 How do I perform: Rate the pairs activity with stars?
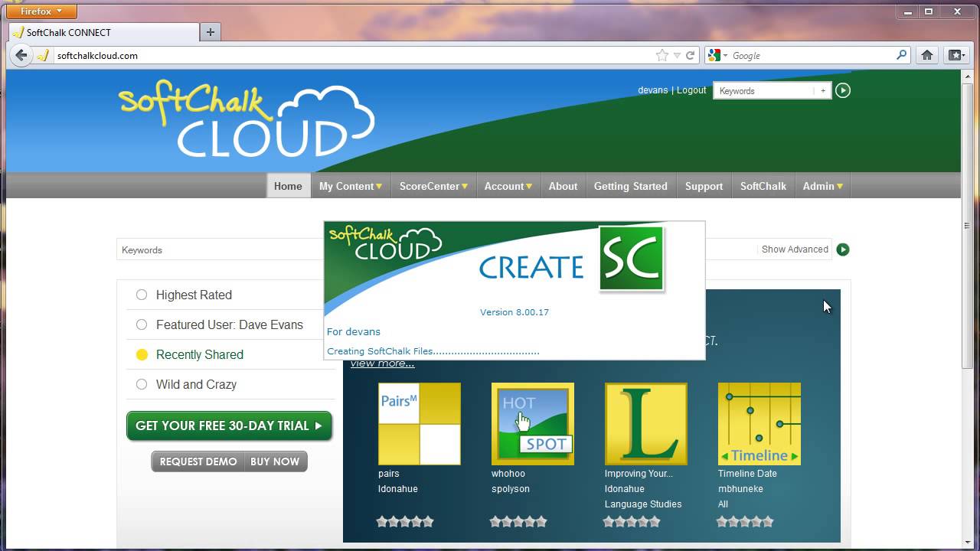(x=405, y=522)
